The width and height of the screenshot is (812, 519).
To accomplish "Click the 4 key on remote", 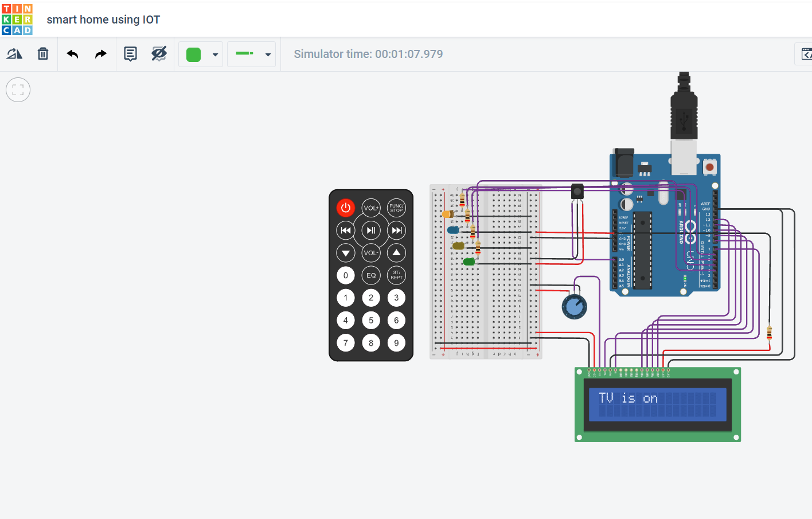I will click(346, 321).
